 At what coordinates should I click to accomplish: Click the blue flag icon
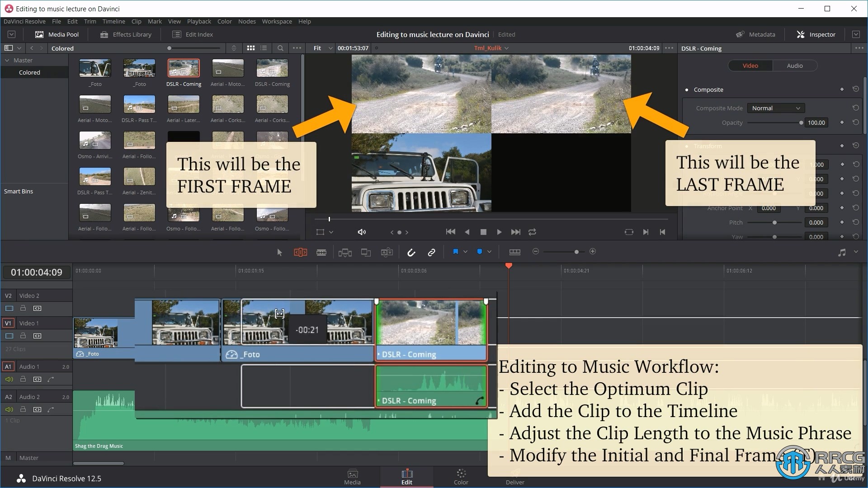(x=456, y=252)
